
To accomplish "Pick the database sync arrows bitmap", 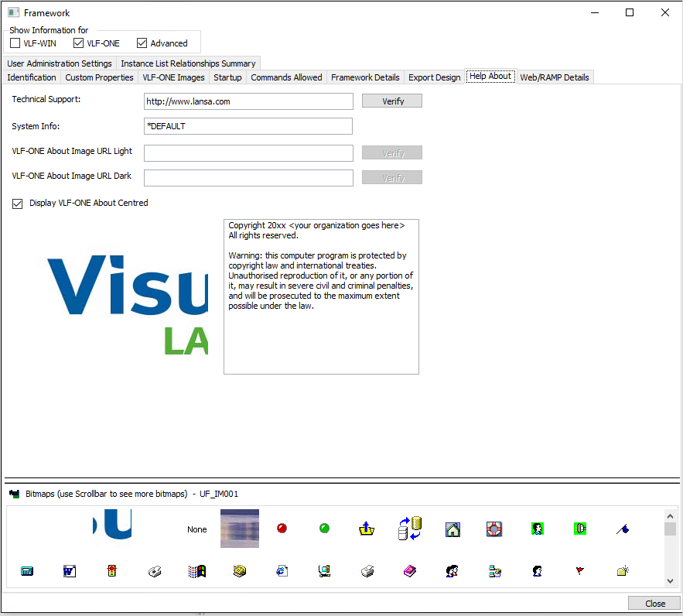I will pos(409,529).
